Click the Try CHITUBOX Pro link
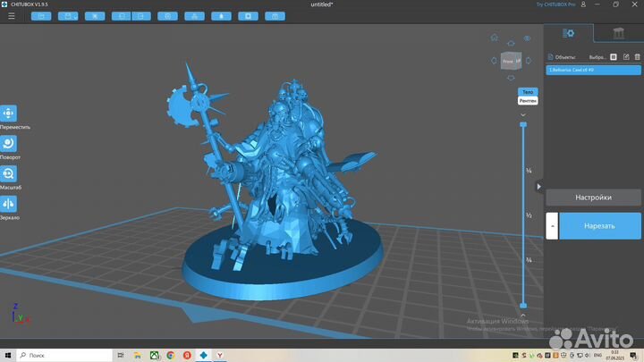 [x=555, y=4]
